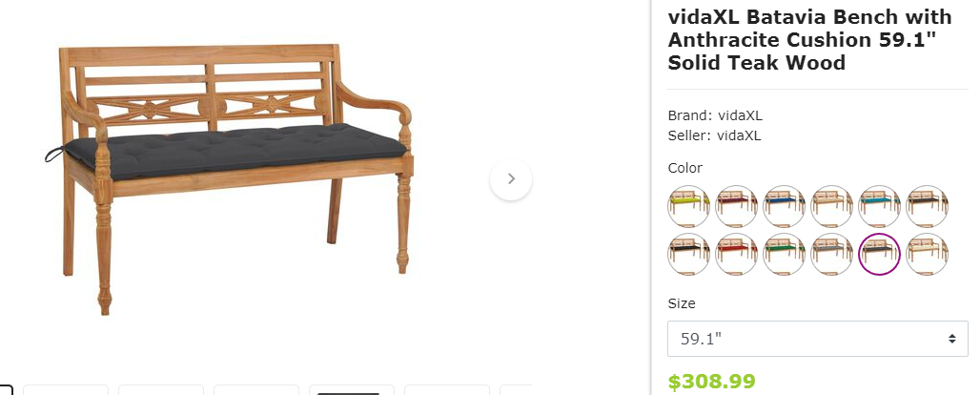The height and width of the screenshot is (395, 980).
Task: Open the Size dropdown showing 59.1"
Action: pyautogui.click(x=818, y=339)
